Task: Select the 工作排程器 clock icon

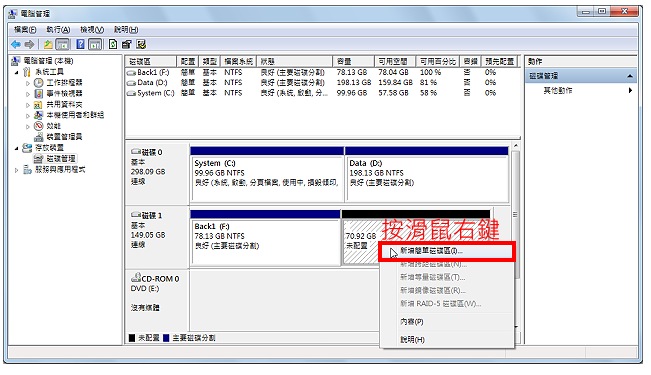Action: tap(39, 83)
